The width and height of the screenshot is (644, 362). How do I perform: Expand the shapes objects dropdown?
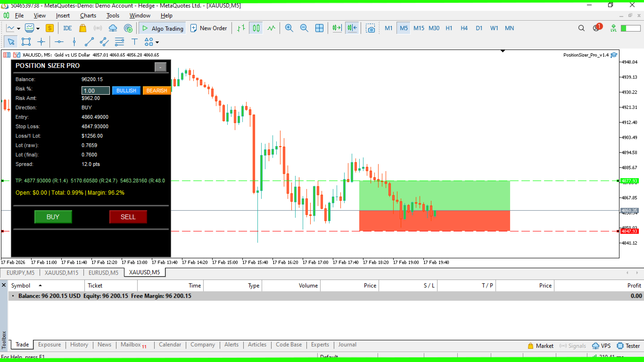click(157, 42)
